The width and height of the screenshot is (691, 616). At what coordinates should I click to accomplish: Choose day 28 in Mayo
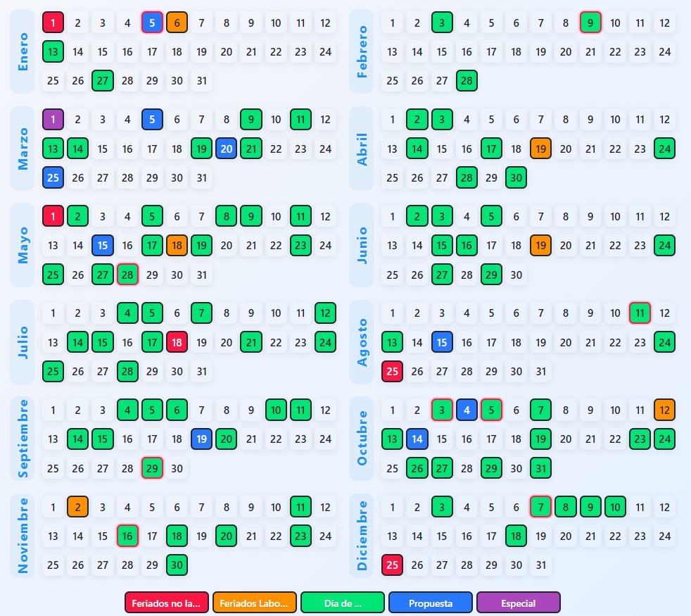click(x=127, y=275)
